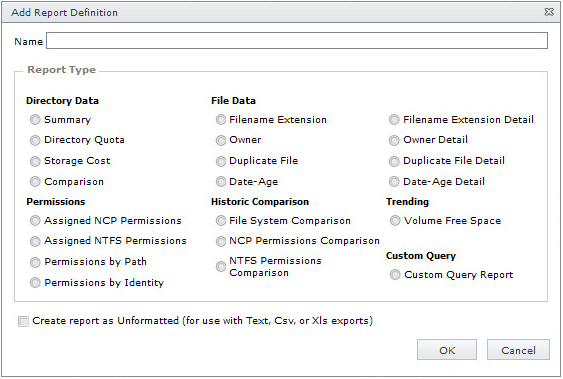Click the Permissions section heading
The width and height of the screenshot is (563, 379).
point(56,202)
